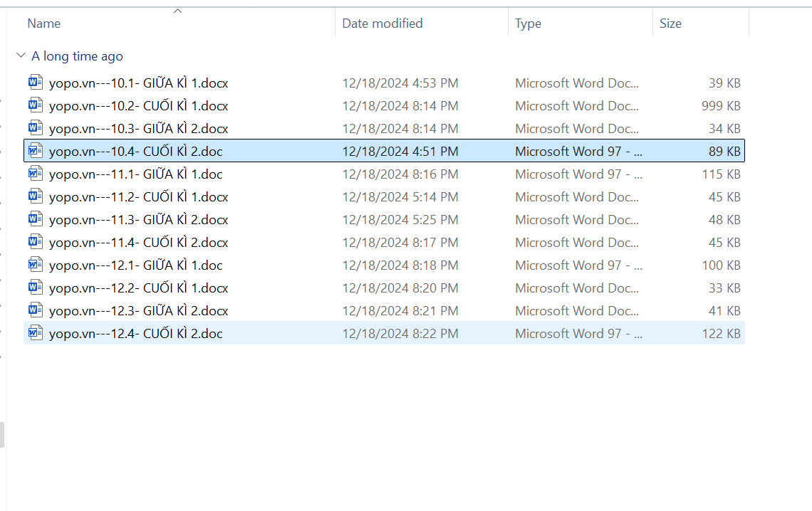Click the Word icon of 12.3- GIỮA KÌ 2.docx

[36, 310]
